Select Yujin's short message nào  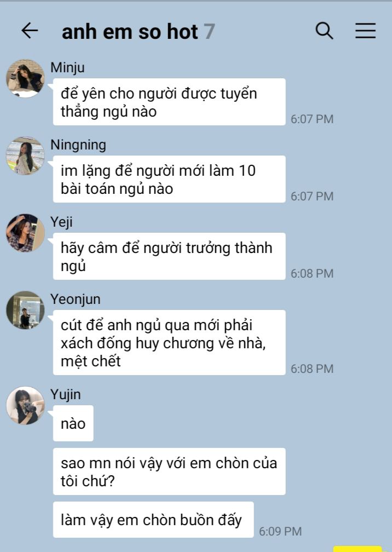[x=73, y=423]
